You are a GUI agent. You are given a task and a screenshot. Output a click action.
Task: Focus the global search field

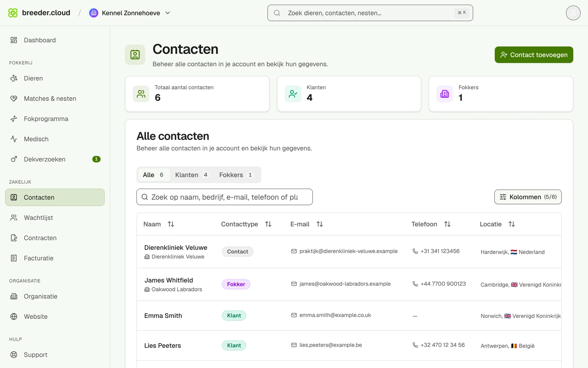tap(370, 13)
